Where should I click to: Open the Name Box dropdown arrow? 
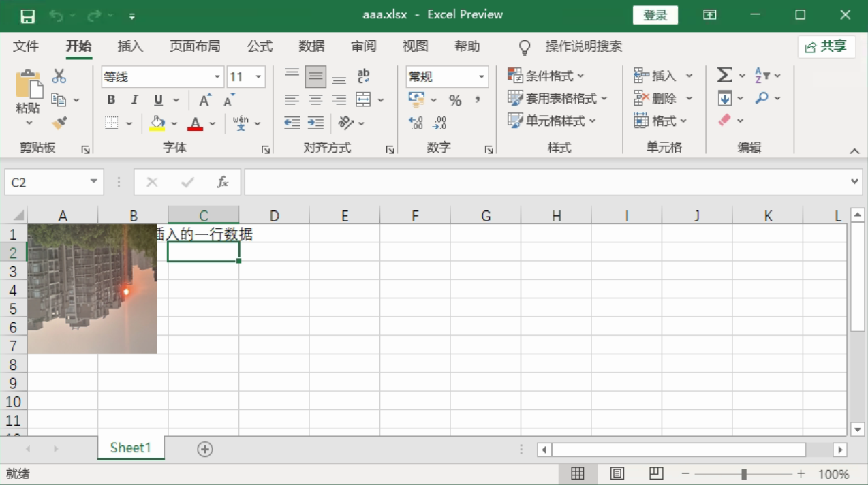[x=93, y=182]
